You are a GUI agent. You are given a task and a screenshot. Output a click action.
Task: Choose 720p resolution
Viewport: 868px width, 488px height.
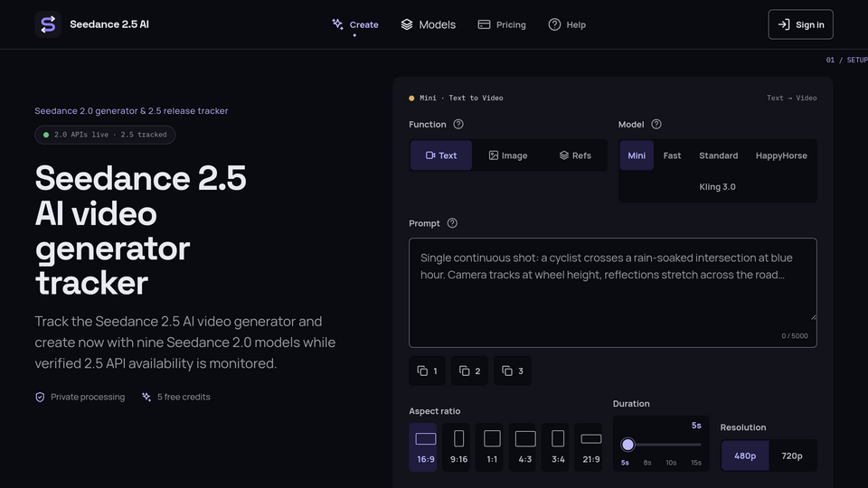click(x=792, y=455)
